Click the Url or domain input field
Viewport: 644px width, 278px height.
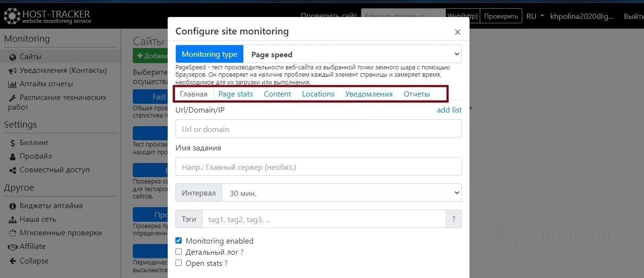pyautogui.click(x=318, y=129)
